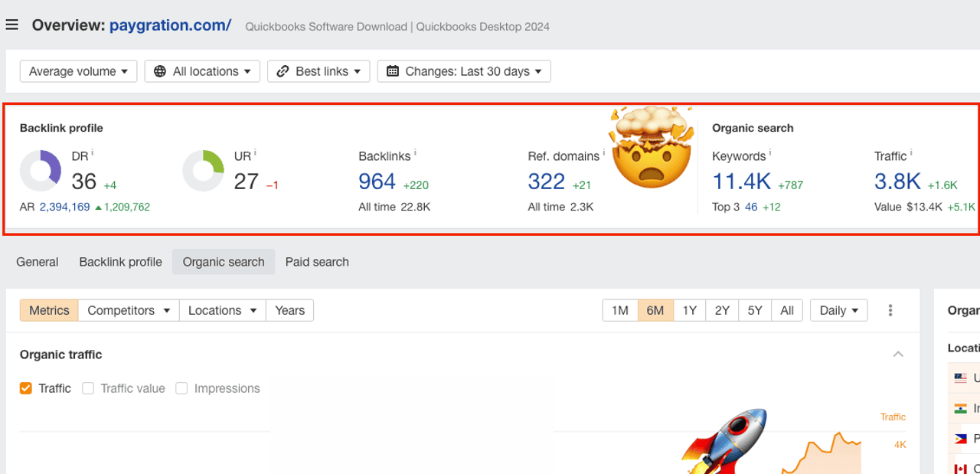Open the All locations dropdown
980x474 pixels.
click(202, 71)
